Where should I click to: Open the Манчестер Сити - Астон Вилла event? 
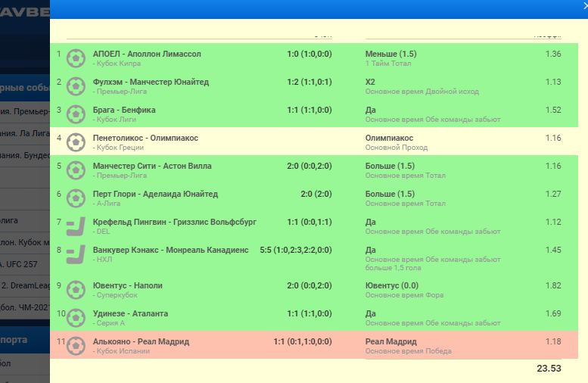pyautogui.click(x=152, y=166)
